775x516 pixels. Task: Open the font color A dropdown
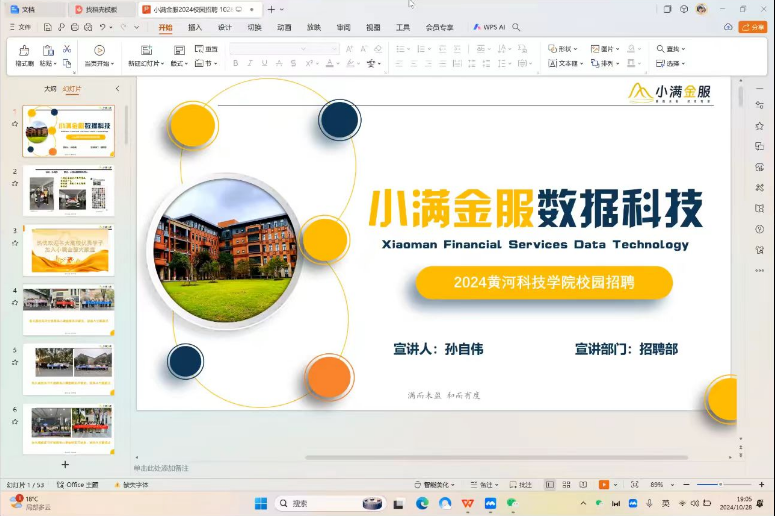coord(338,64)
